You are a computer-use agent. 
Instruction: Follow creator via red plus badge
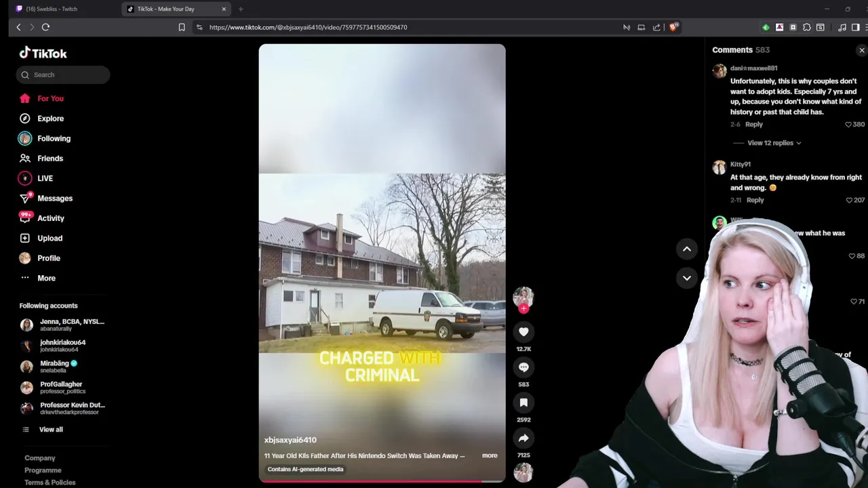pyautogui.click(x=524, y=309)
